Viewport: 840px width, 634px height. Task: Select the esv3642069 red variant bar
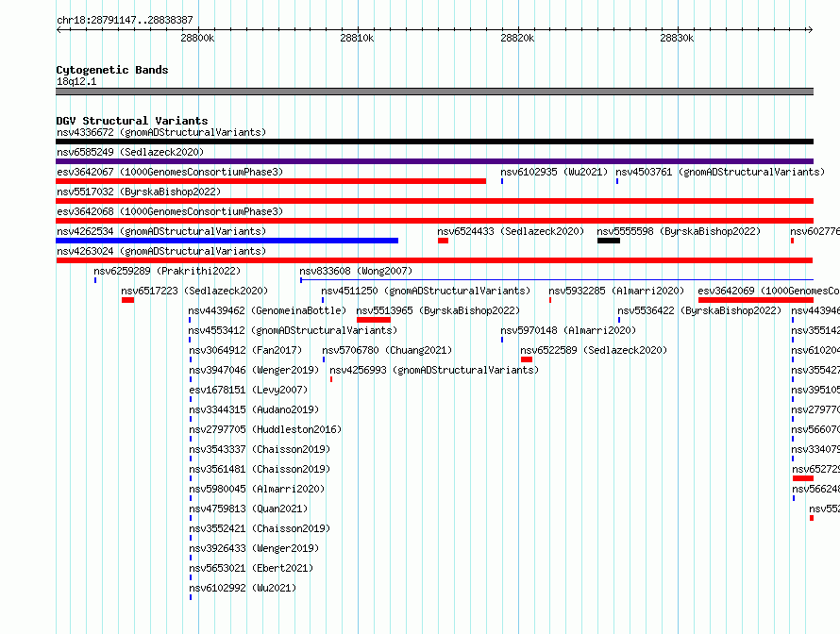tap(756, 300)
